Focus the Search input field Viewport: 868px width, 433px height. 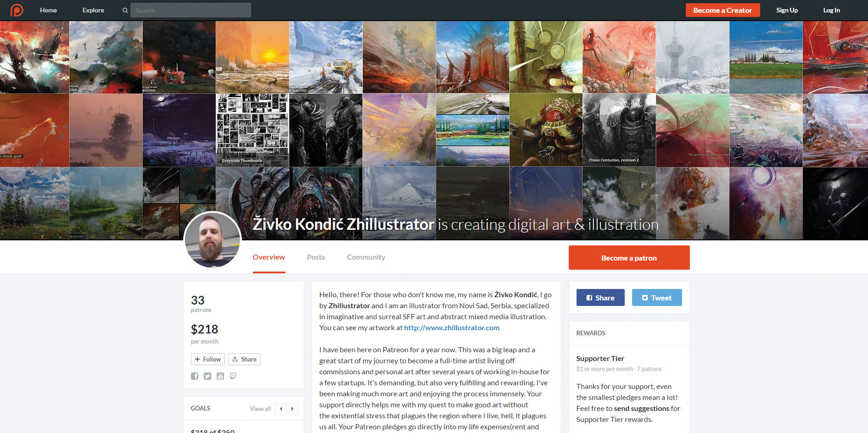190,10
